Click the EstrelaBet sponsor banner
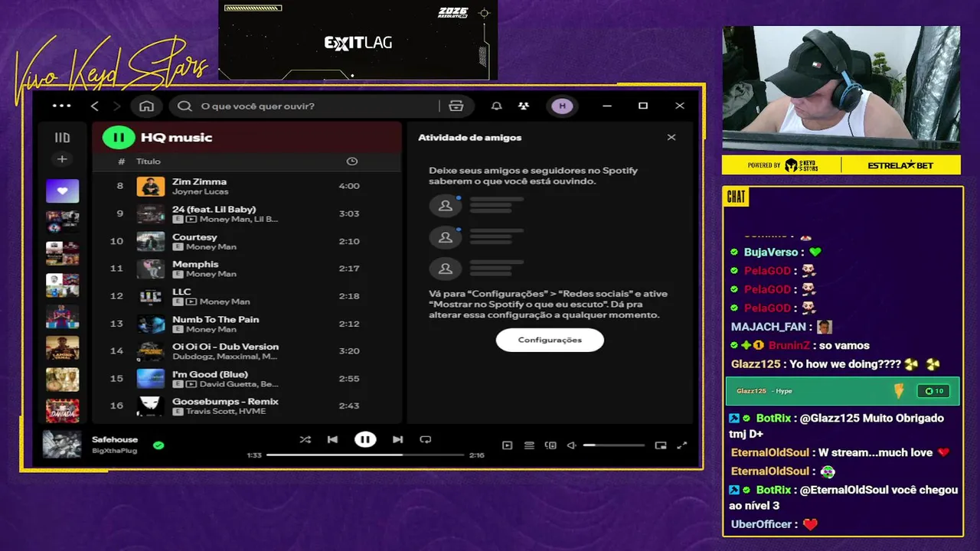This screenshot has height=551, width=980. pyautogui.click(x=900, y=165)
